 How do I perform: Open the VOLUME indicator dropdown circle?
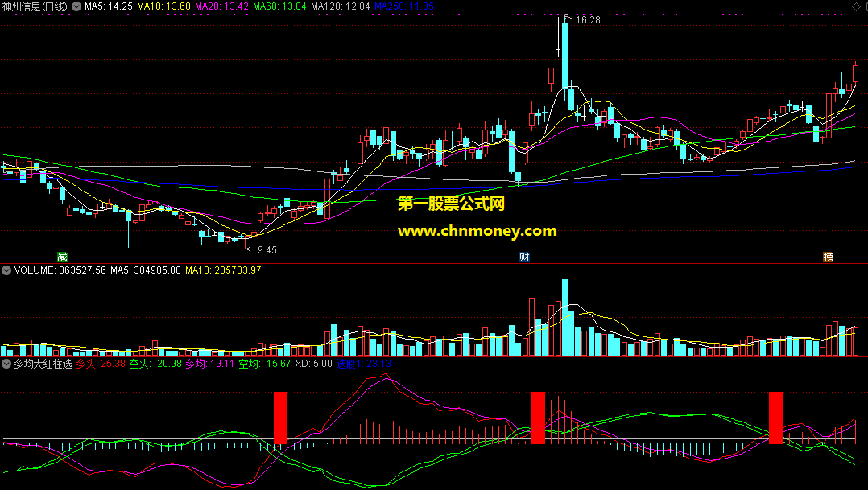click(x=6, y=270)
